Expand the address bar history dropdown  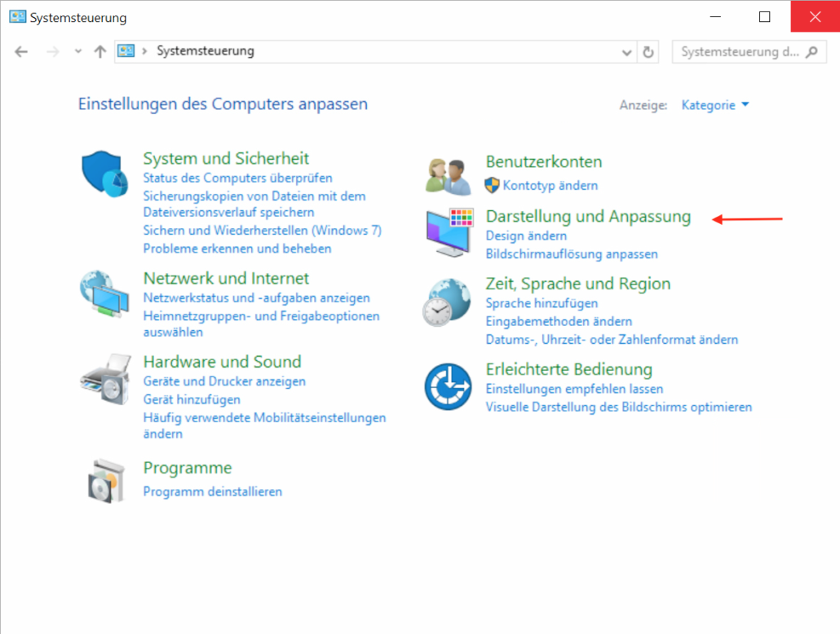click(x=626, y=52)
